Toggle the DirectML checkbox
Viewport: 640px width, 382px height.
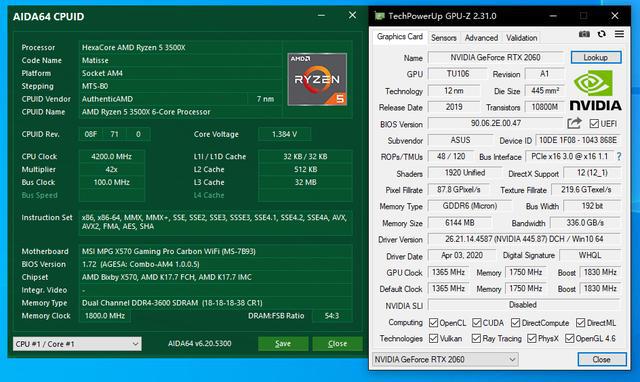tap(580, 323)
